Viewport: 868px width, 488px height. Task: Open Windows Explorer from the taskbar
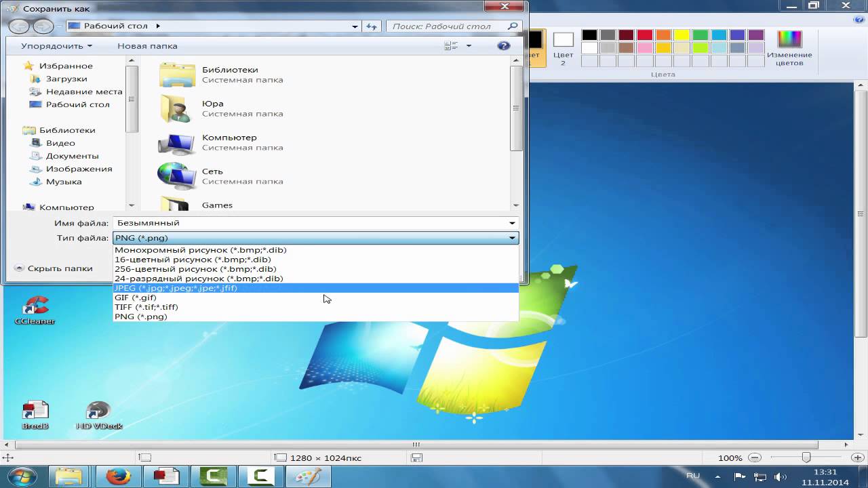(x=68, y=476)
